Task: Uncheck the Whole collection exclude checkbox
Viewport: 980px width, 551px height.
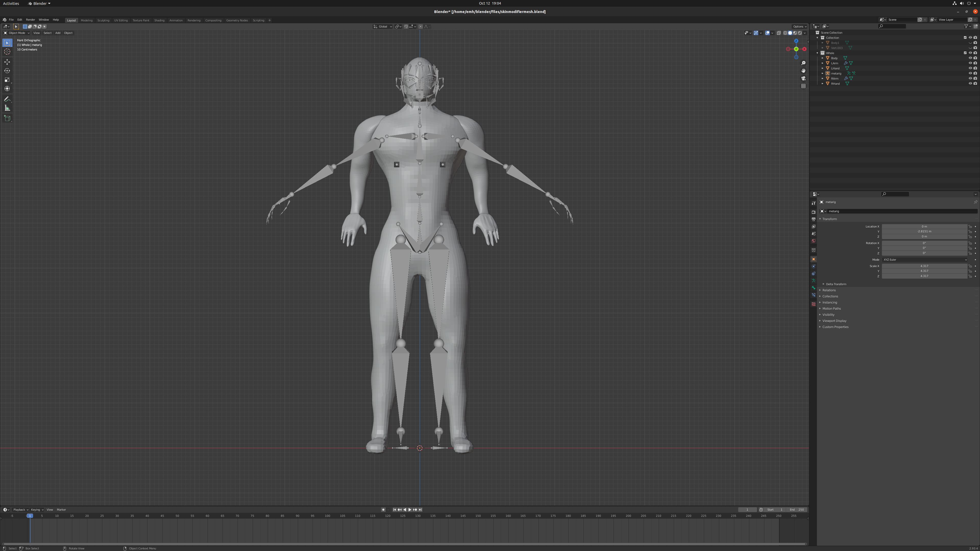Action: click(x=965, y=53)
